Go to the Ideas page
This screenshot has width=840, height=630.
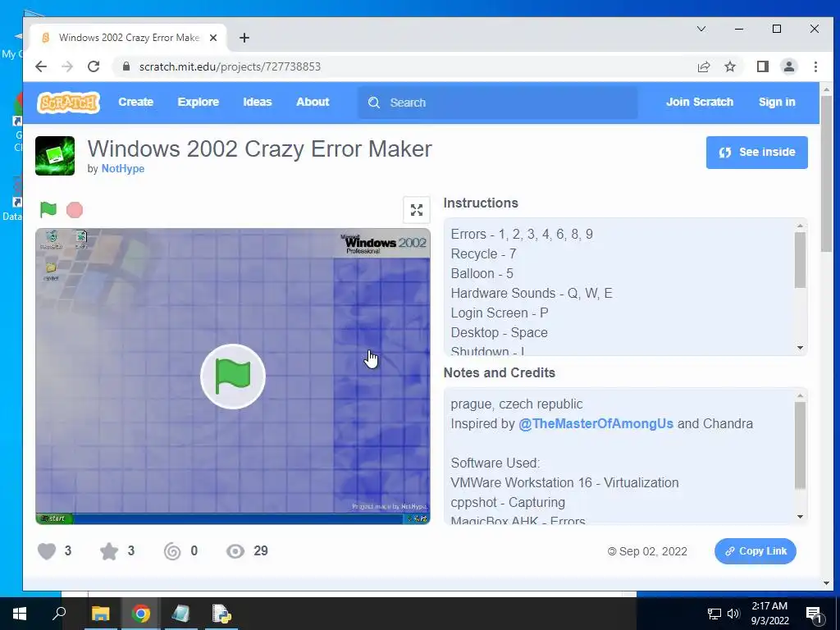coord(257,102)
